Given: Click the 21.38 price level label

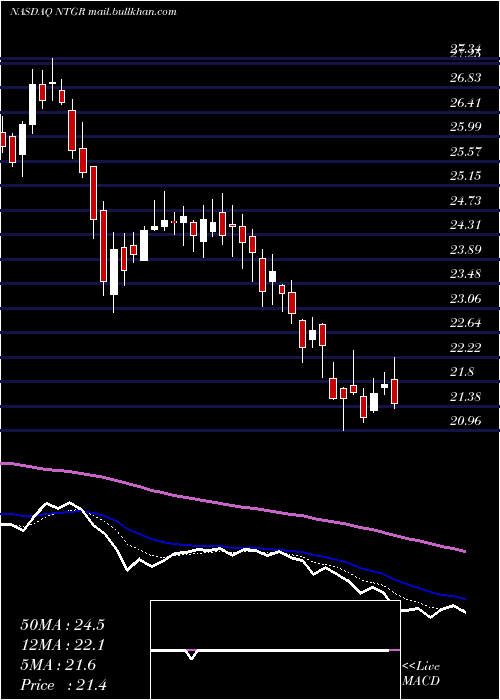Looking at the screenshot, I should 466,396.
